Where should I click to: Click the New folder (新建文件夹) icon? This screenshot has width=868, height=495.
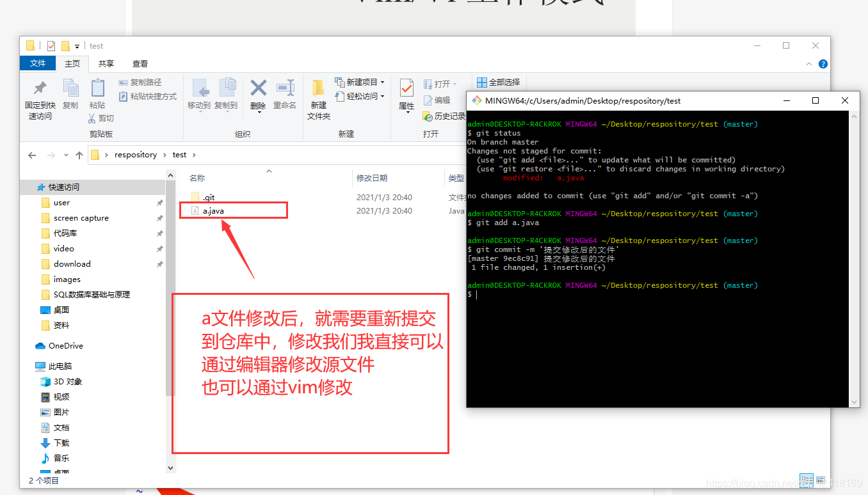pyautogui.click(x=318, y=88)
